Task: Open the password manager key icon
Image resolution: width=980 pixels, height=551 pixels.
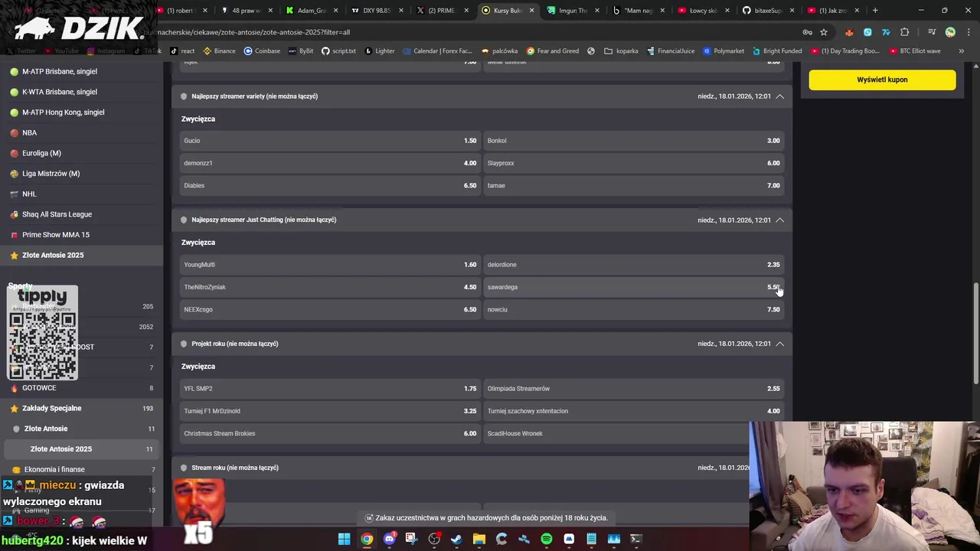Action: click(807, 32)
